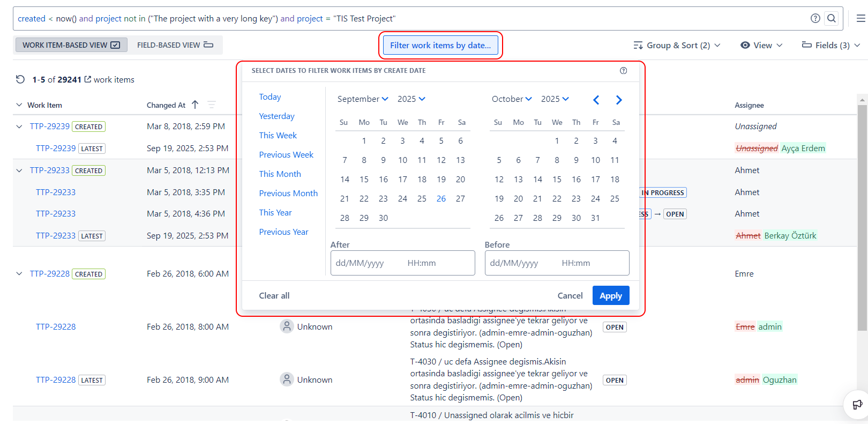Switch to Field-Based View
The width and height of the screenshot is (868, 424).
coord(175,45)
